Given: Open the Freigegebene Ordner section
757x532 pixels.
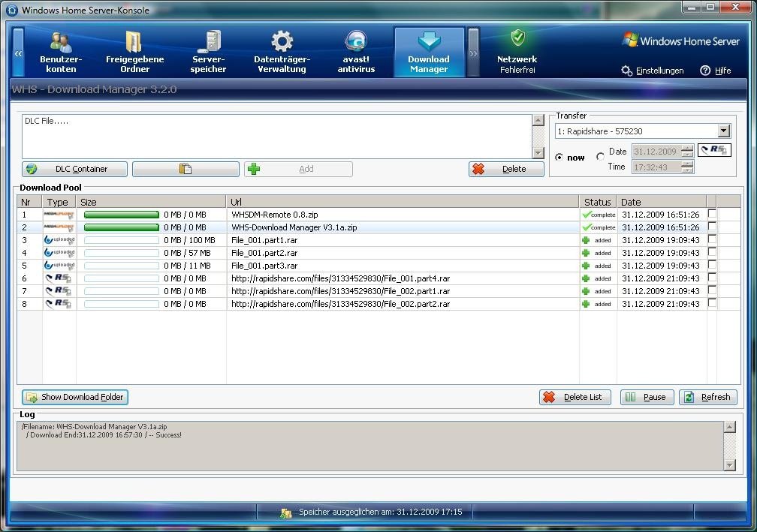Looking at the screenshot, I should point(134,52).
